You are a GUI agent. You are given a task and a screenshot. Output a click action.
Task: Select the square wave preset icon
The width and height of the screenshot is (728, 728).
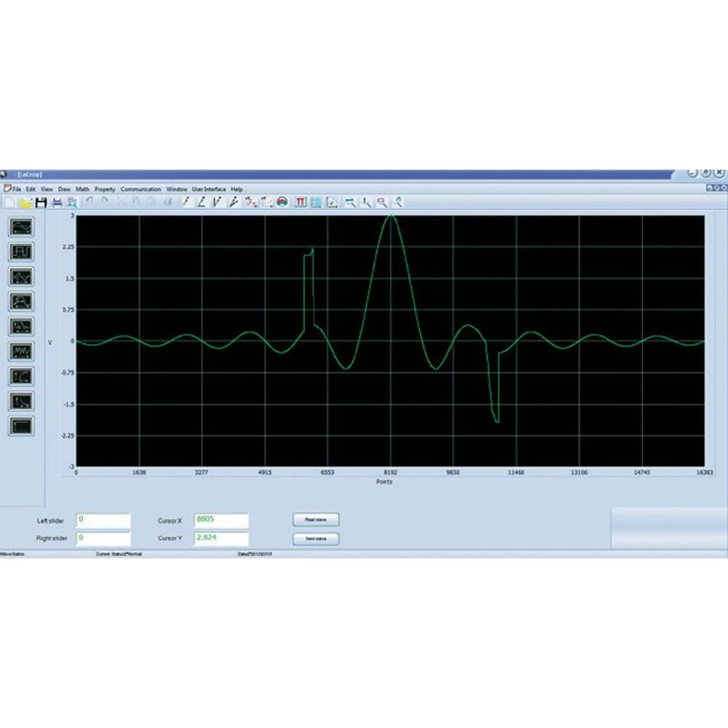[x=21, y=252]
